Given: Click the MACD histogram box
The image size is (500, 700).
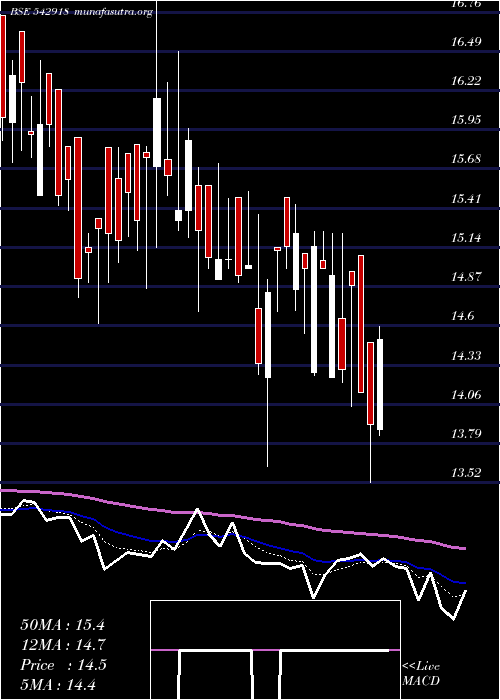Looking at the screenshot, I should [275, 650].
